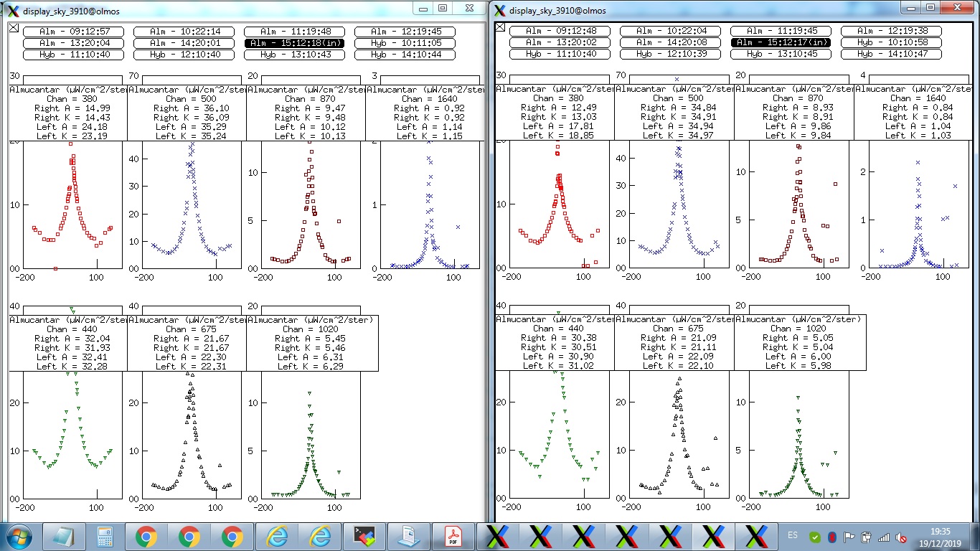Select Alm - 10:22:14 in left window
The image size is (980, 551).
185,32
